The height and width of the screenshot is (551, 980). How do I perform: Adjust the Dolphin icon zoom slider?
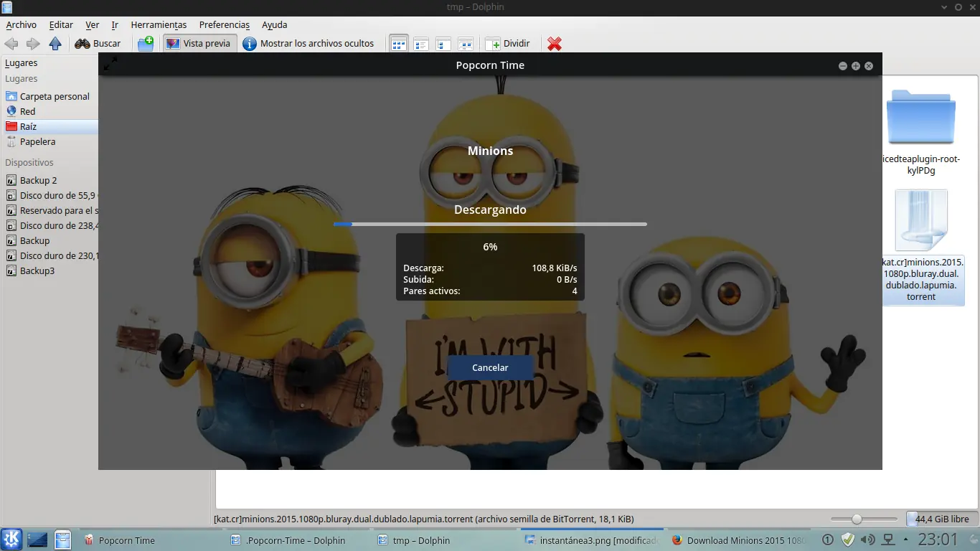point(864,519)
